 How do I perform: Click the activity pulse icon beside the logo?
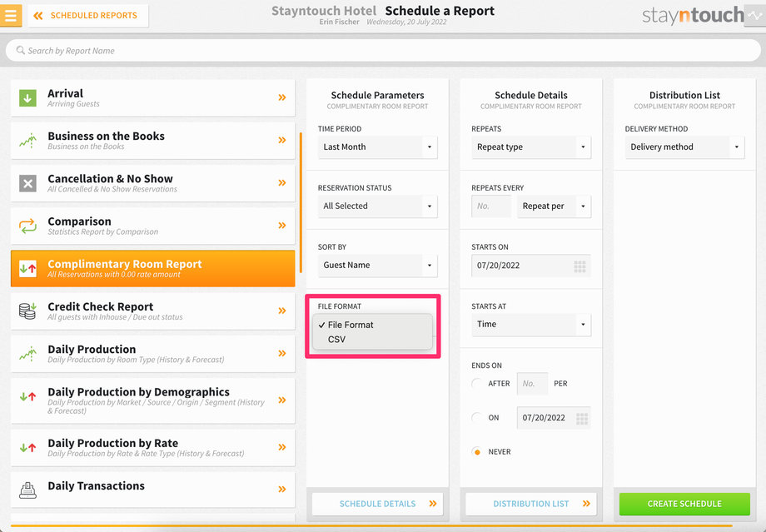755,16
